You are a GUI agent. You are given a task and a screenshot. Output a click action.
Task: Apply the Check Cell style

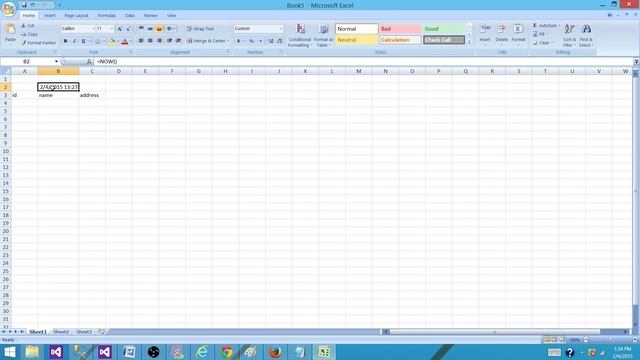[444, 40]
